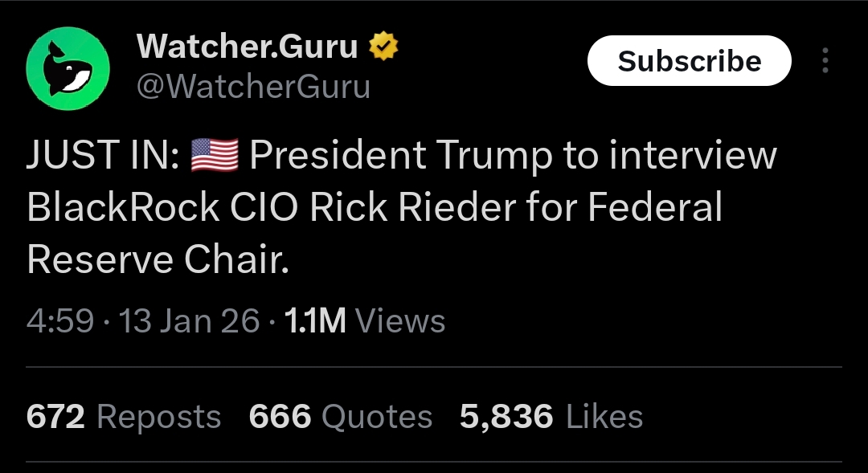Show the 672 Reposts list
Screen dimensions: 868x473
[x=124, y=417]
